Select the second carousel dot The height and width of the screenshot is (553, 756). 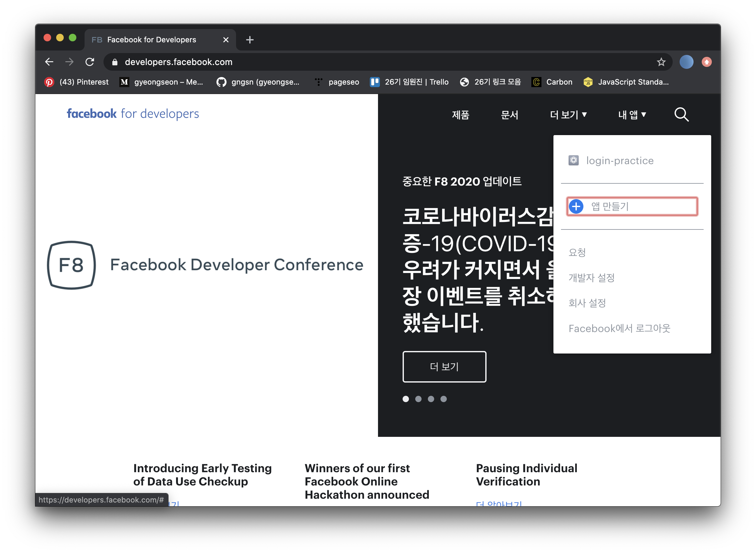418,399
